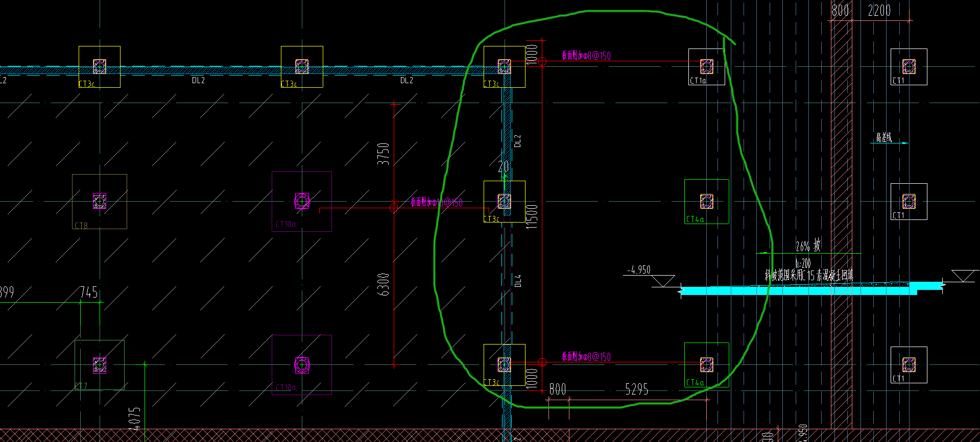Pick the vertical DL2 beam label

(518, 141)
